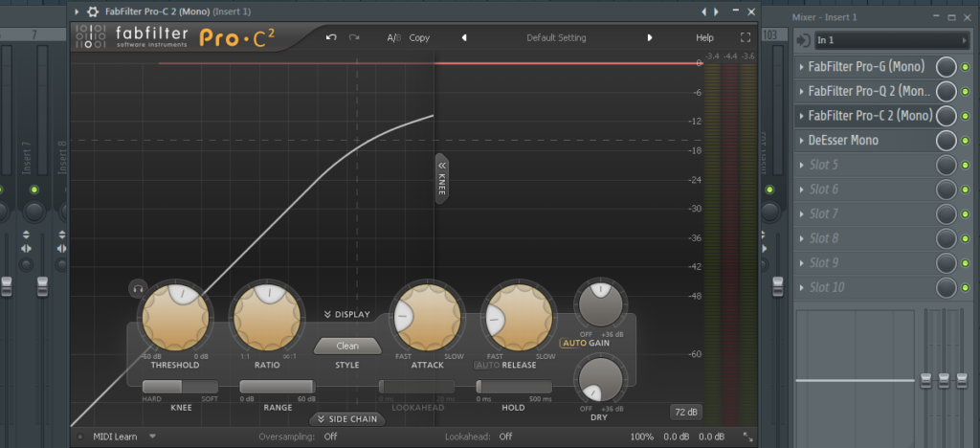
Task: Click the resize window icon in bottom bar
Action: coord(747,437)
